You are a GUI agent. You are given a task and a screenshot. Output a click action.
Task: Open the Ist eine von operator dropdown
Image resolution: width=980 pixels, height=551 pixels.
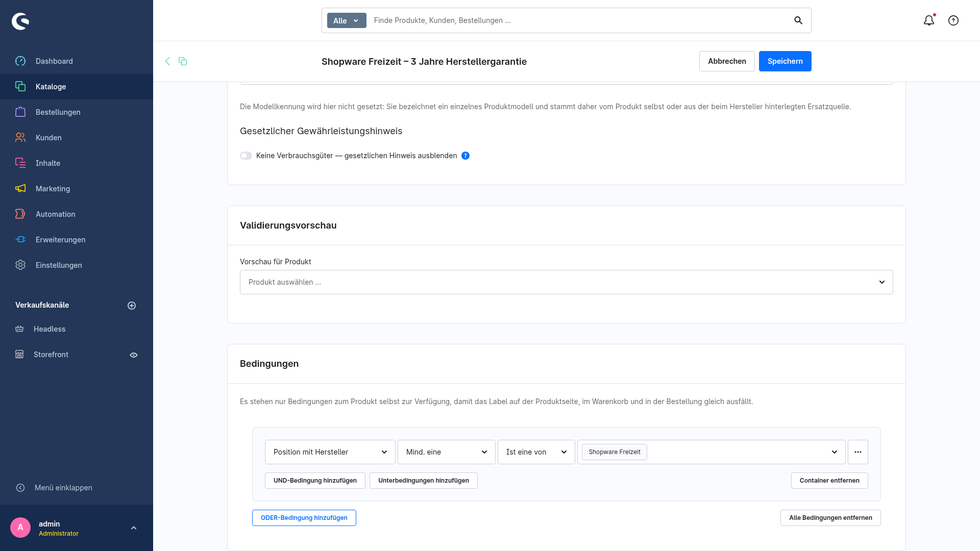(x=536, y=452)
